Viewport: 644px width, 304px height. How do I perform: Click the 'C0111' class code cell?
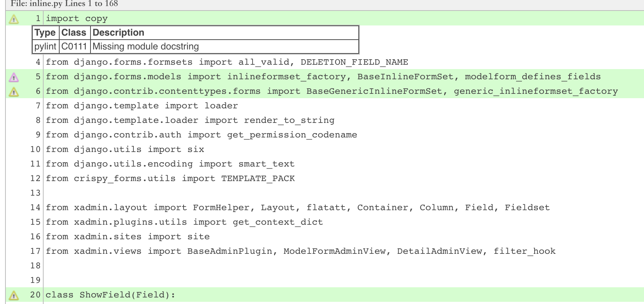pyautogui.click(x=74, y=47)
